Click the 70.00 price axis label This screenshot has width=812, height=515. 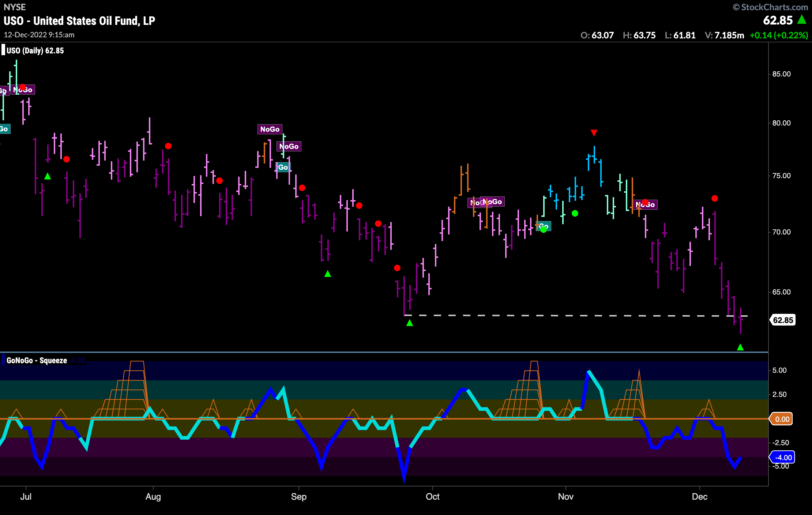click(x=781, y=232)
